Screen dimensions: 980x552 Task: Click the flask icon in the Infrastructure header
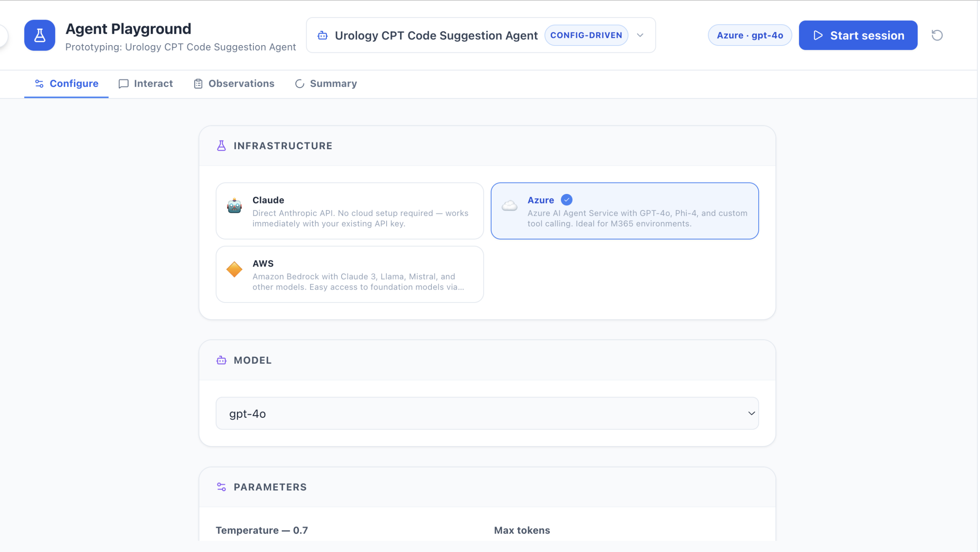tap(221, 146)
